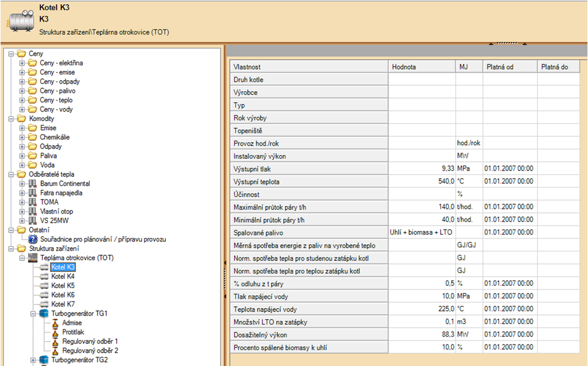Click the GJ/GJ unit cell
Image resolution: width=588 pixels, height=366 pixels.
tap(470, 245)
